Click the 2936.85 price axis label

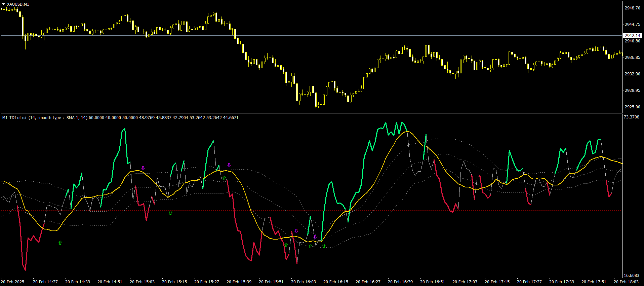pos(633,57)
